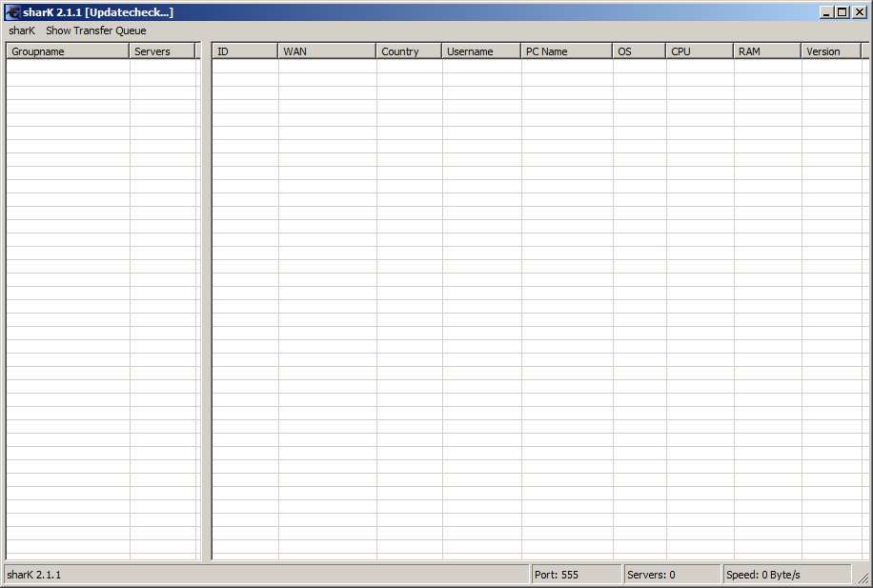The height and width of the screenshot is (588, 873).
Task: Sort connections by Country header
Action: click(x=409, y=51)
